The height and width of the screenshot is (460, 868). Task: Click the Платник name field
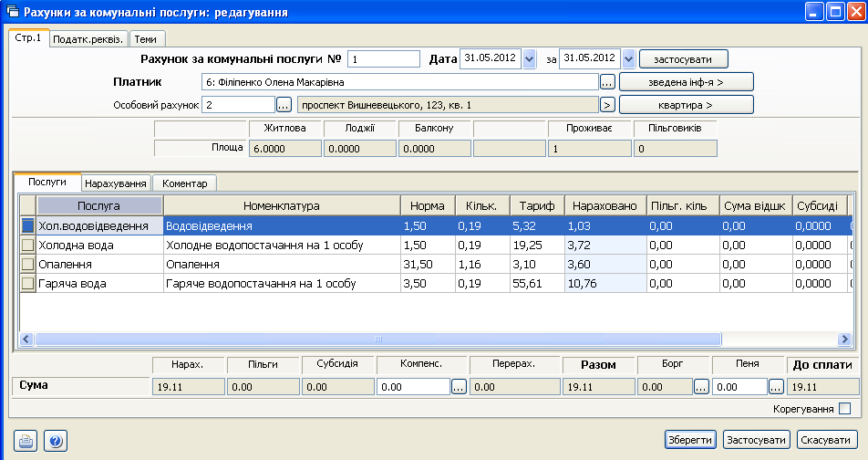point(399,82)
